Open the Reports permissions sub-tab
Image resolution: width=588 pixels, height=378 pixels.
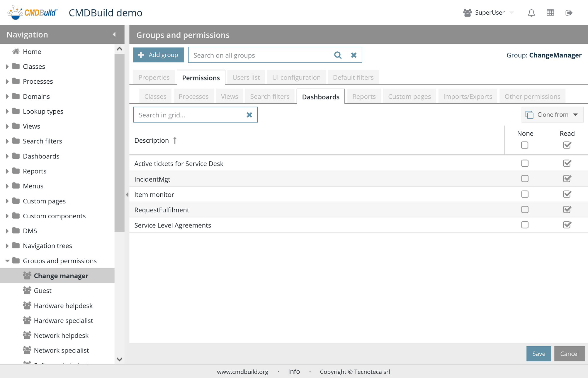(x=364, y=97)
